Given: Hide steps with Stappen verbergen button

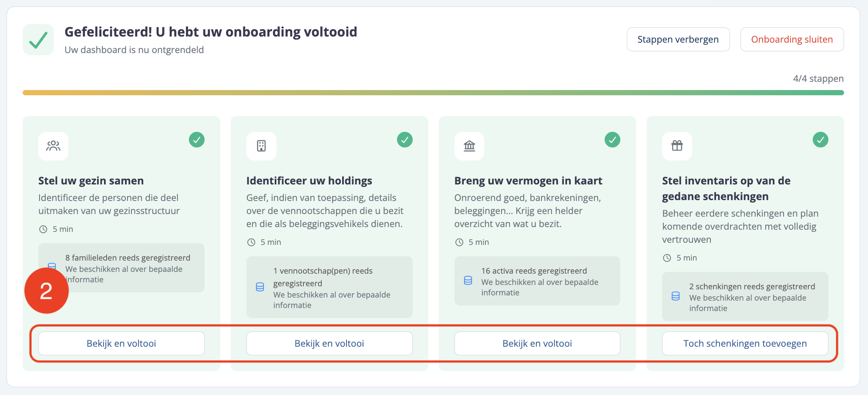Looking at the screenshot, I should click(678, 40).
